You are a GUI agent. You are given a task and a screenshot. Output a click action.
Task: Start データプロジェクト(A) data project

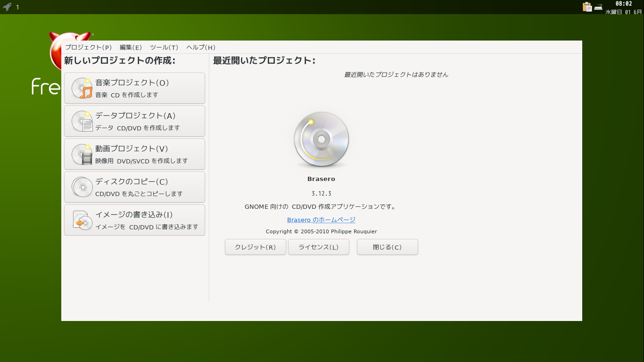(134, 121)
